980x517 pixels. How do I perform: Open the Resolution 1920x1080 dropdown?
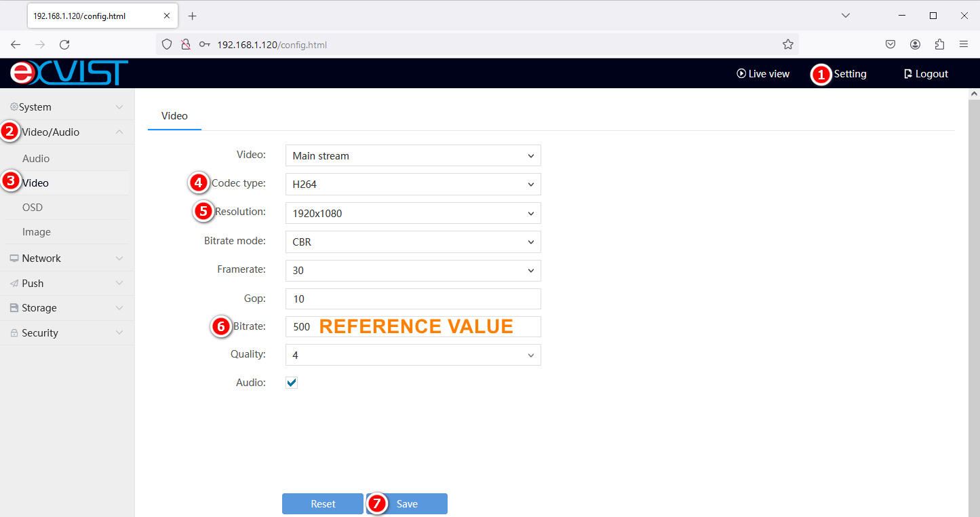click(413, 213)
